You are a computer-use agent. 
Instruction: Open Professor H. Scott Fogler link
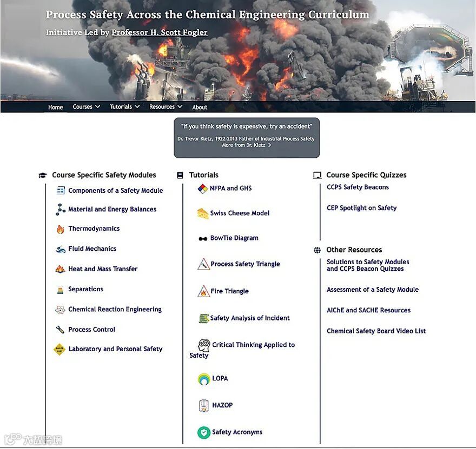[160, 32]
